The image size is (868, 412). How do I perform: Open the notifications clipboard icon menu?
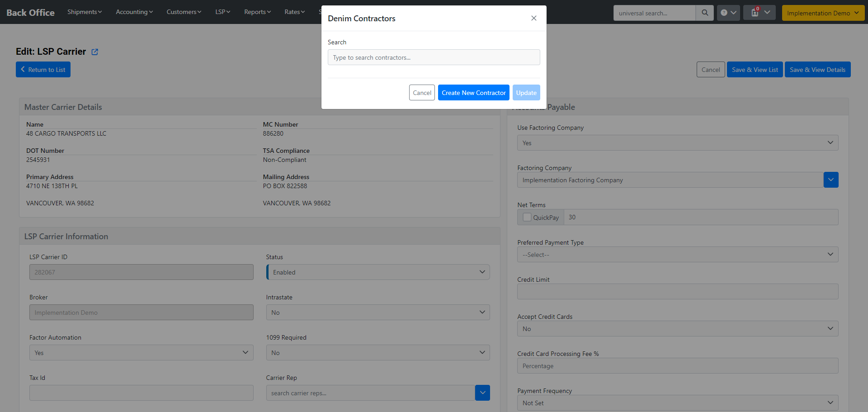759,13
